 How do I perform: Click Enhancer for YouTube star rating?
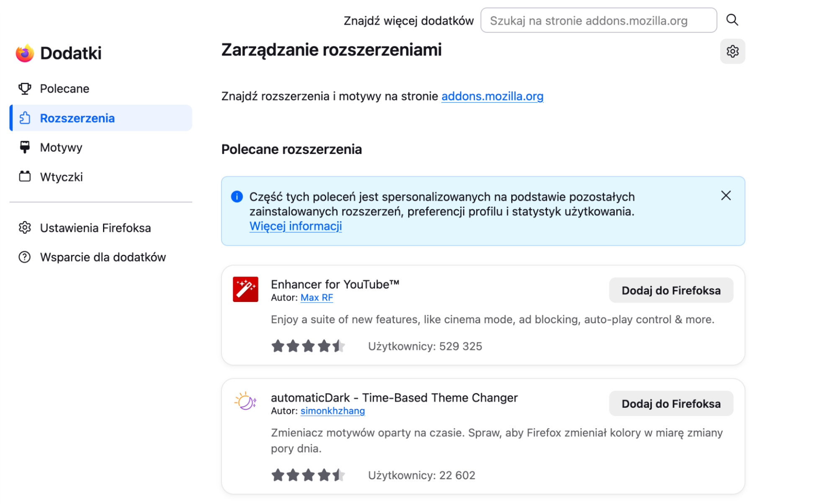[308, 346]
